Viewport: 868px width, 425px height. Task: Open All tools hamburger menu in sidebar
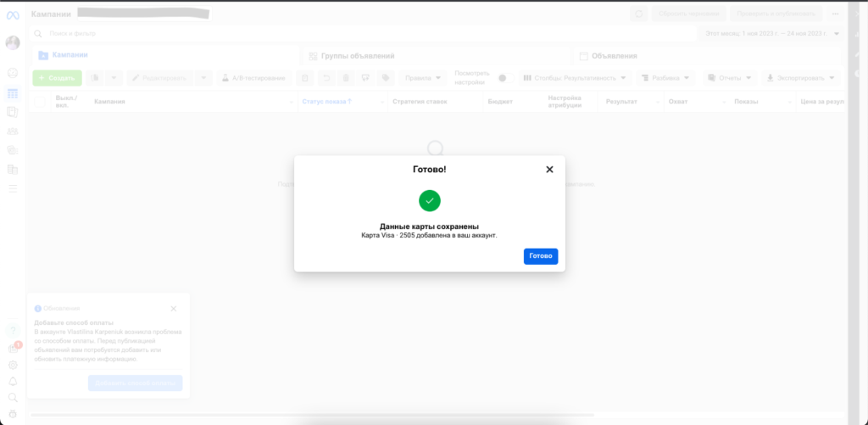[x=13, y=188]
